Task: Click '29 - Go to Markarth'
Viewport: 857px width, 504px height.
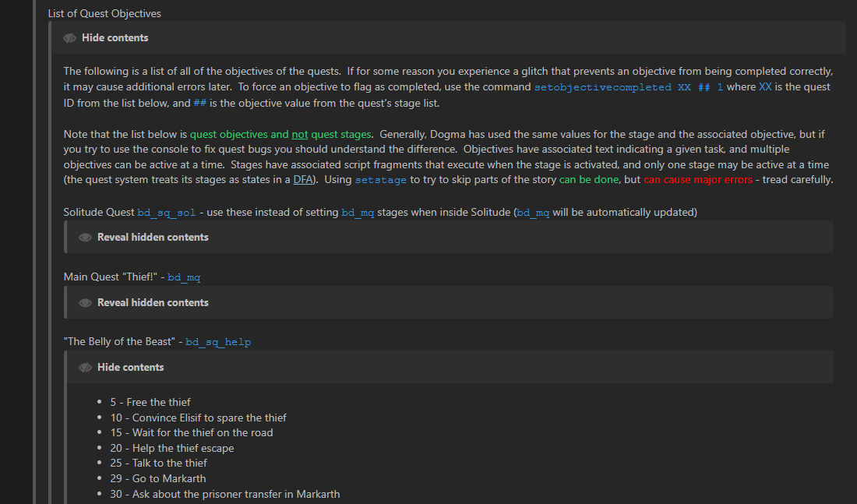Action: click(x=158, y=479)
